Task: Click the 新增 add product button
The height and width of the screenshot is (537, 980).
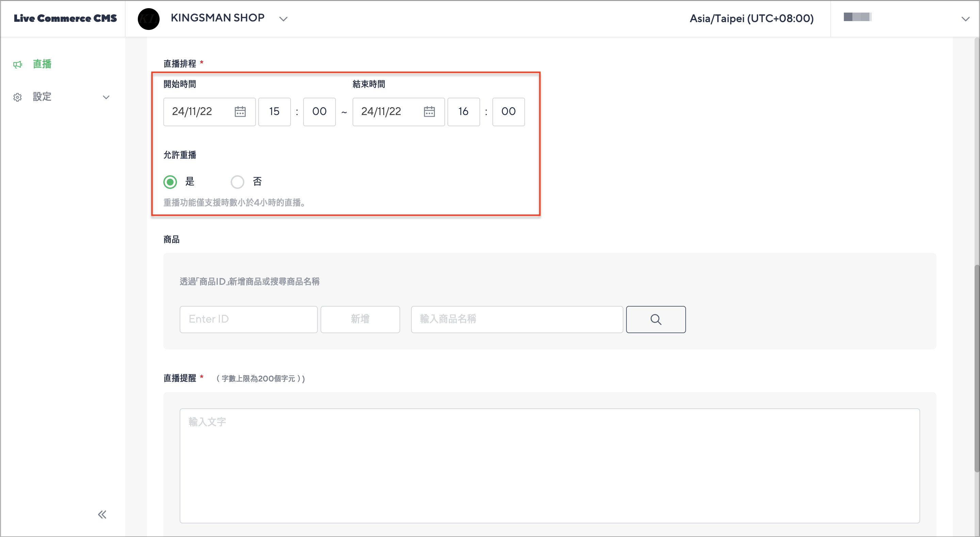Action: 360,319
